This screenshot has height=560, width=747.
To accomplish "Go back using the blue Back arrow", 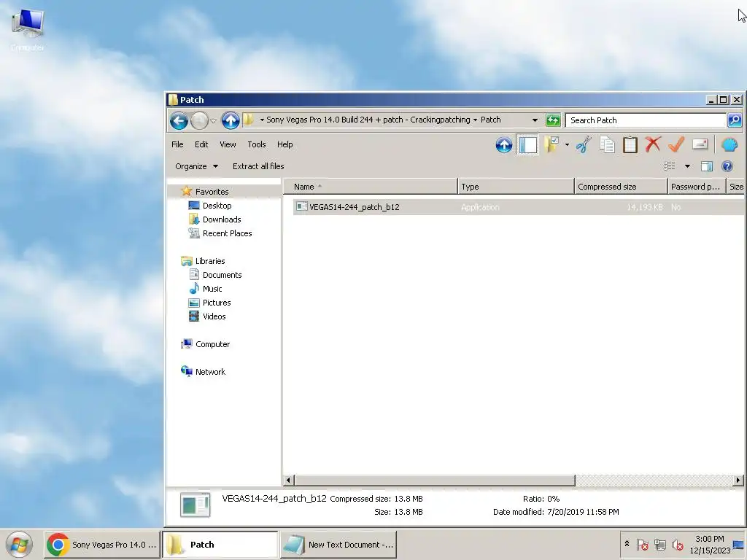I will [x=179, y=120].
